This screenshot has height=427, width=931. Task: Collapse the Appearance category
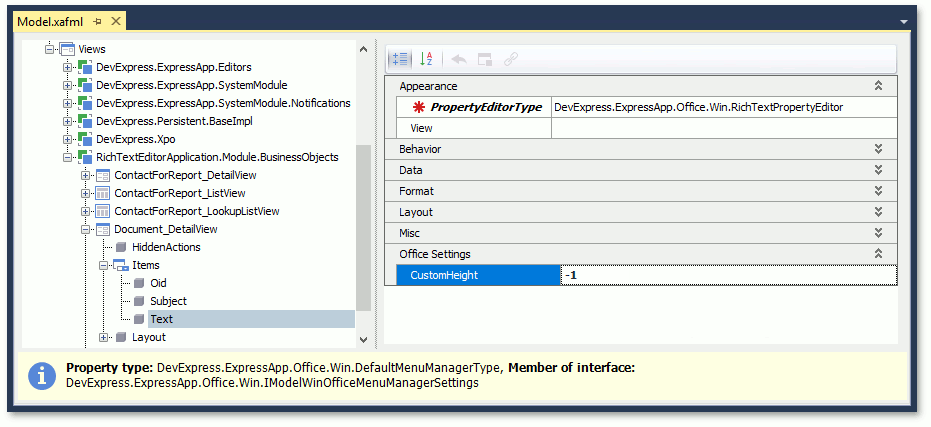[879, 86]
